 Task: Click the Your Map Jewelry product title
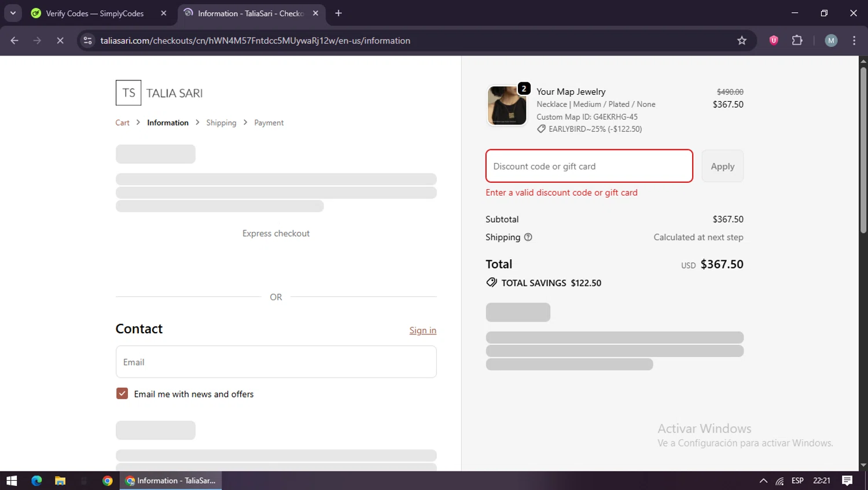[x=571, y=91]
